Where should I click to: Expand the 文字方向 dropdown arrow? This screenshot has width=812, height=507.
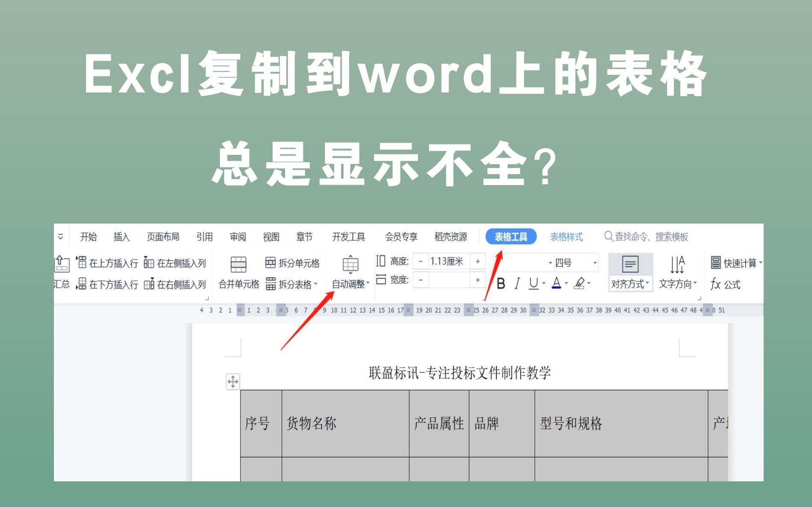695,283
